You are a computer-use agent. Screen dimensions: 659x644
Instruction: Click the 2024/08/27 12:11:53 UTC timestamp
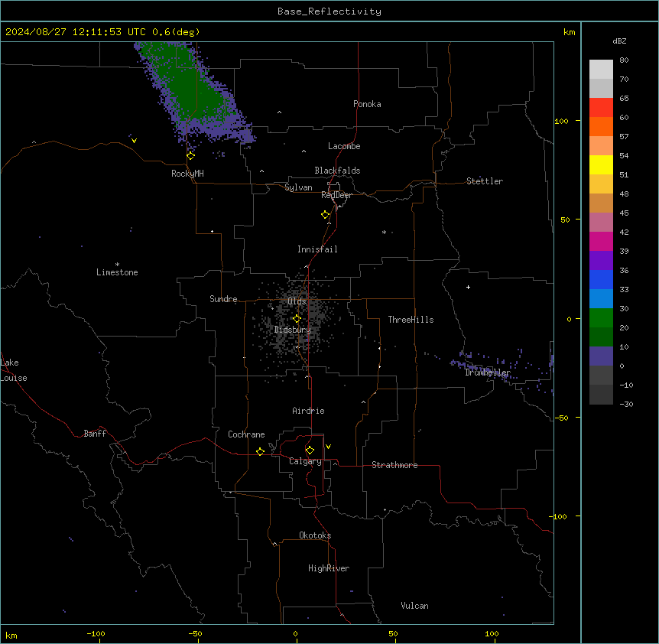click(x=76, y=32)
